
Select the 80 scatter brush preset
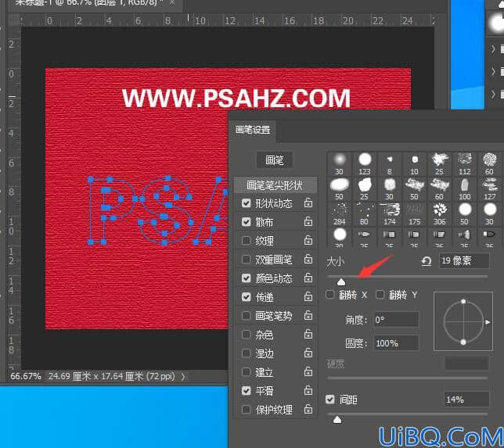[365, 213]
